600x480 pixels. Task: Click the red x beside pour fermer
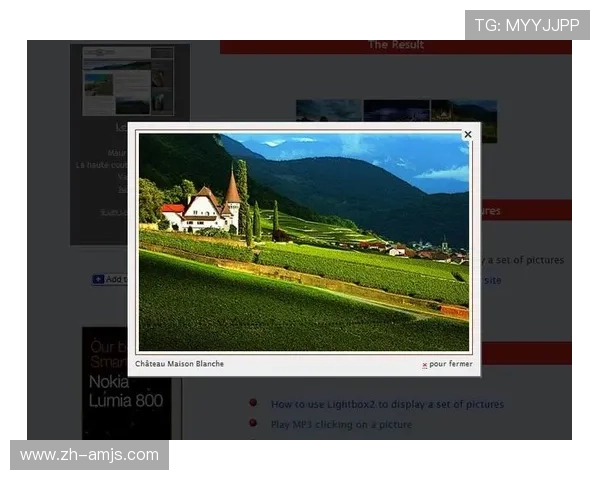tap(425, 365)
